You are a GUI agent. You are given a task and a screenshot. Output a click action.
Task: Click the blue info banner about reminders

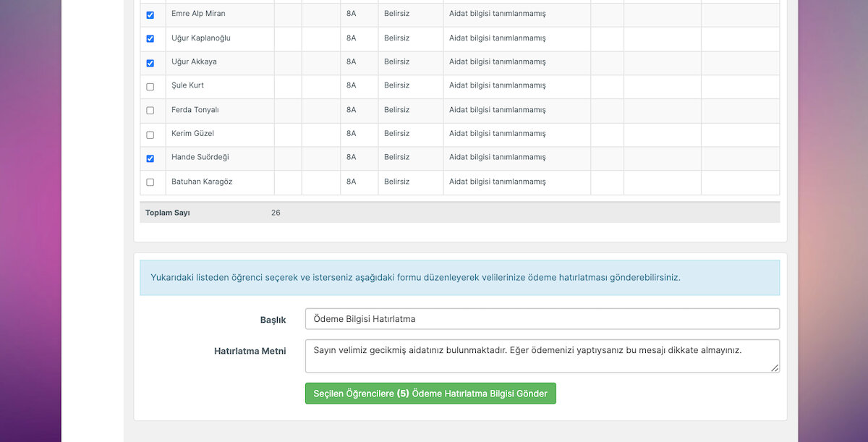coord(460,278)
